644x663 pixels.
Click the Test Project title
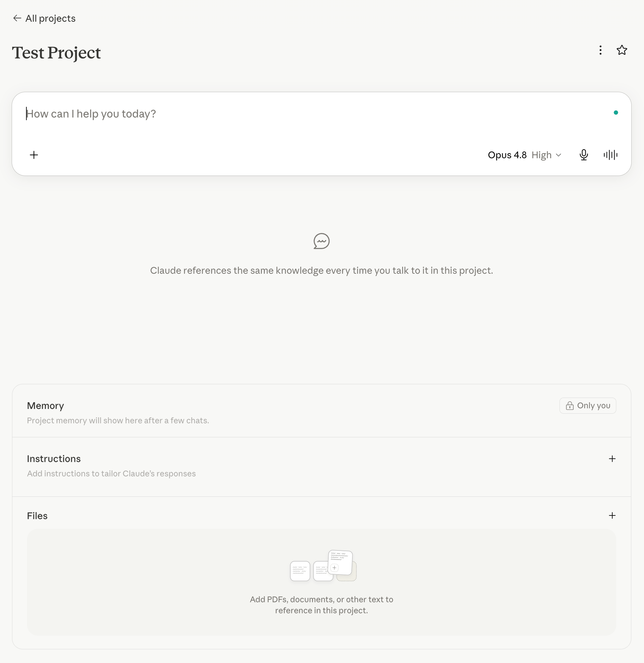(56, 53)
